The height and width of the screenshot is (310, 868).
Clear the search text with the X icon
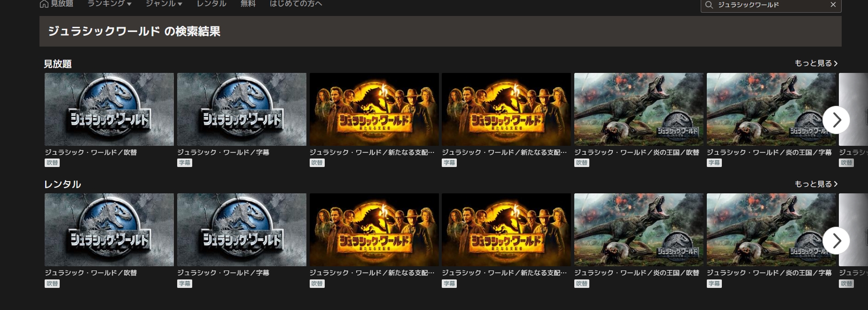pos(833,5)
